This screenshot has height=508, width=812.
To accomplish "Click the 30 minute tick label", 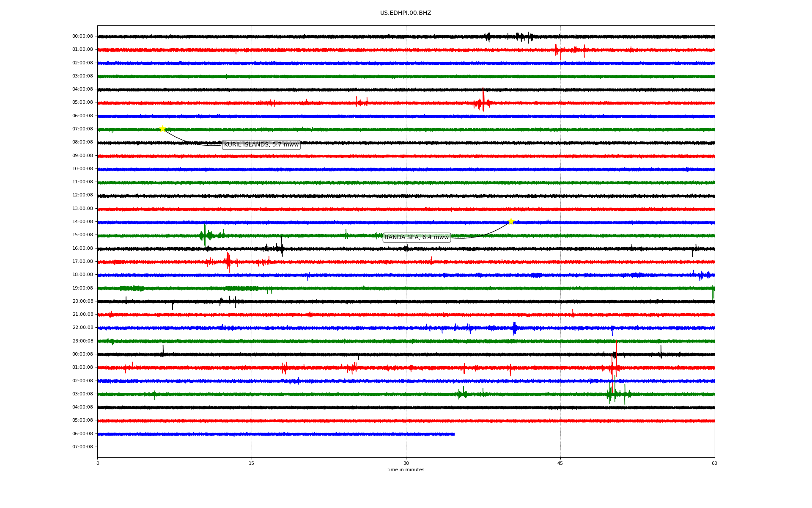I will click(x=406, y=463).
